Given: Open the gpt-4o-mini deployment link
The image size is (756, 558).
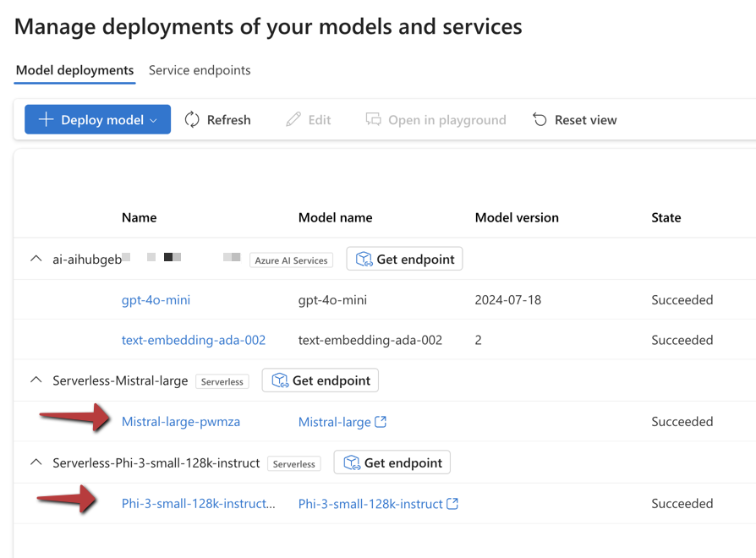Looking at the screenshot, I should [156, 300].
